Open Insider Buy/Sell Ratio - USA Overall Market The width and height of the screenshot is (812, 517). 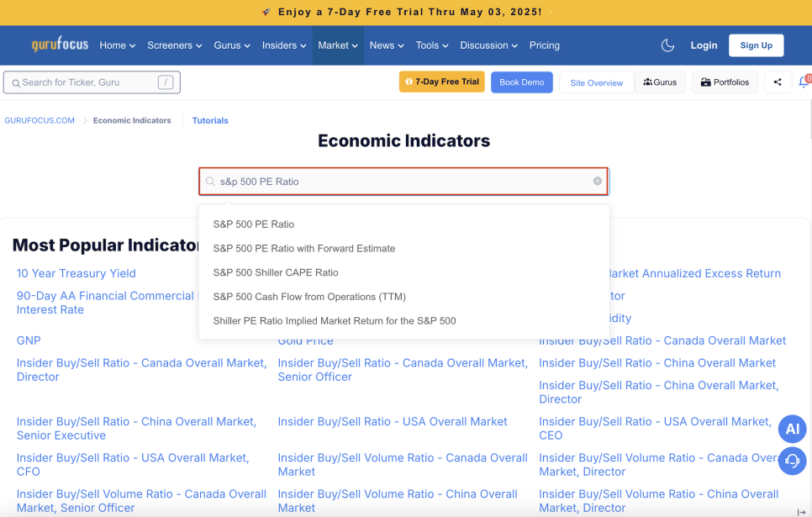click(393, 422)
